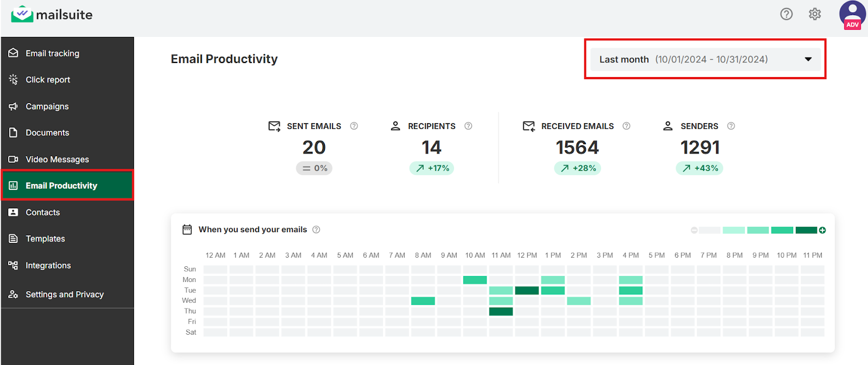The height and width of the screenshot is (365, 868).
Task: Click the info icon beside Sent Emails
Action: pyautogui.click(x=354, y=126)
